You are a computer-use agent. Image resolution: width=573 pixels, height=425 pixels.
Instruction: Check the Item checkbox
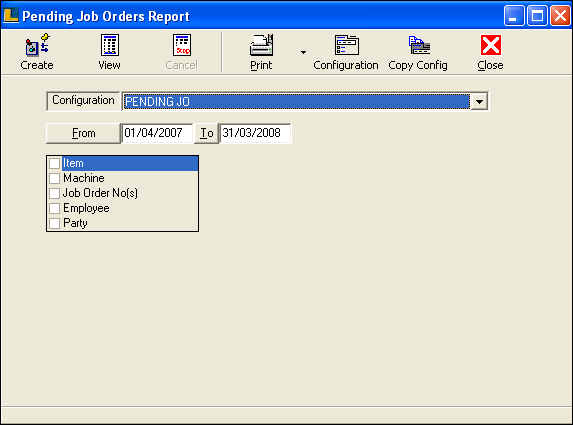(x=54, y=163)
